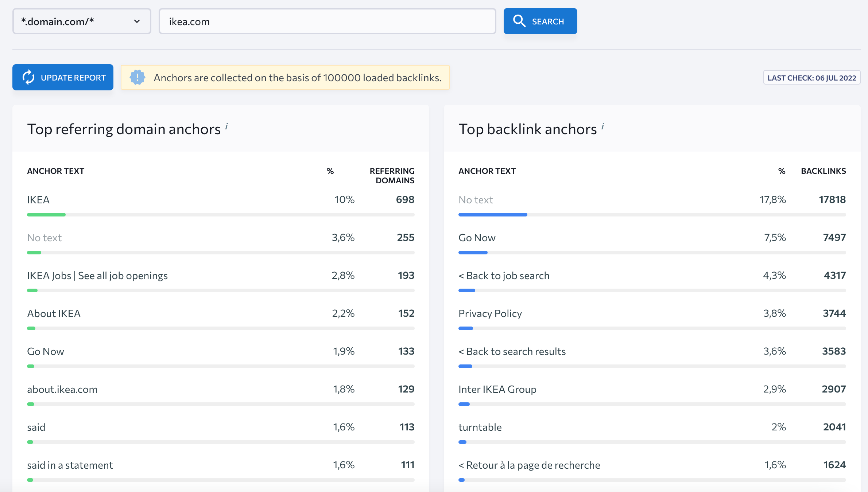Viewport: 868px width, 492px height.
Task: Click the 4317 backlinks value
Action: [835, 275]
